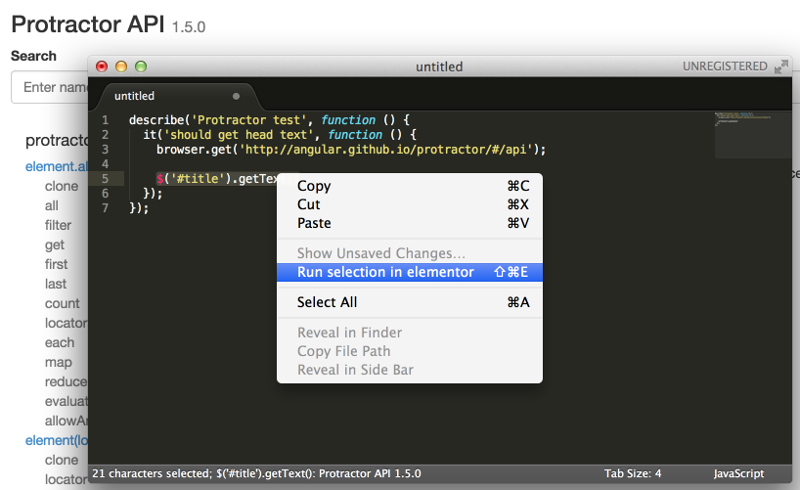Click the status bar selection message
The height and width of the screenshot is (490, 800).
[x=256, y=473]
